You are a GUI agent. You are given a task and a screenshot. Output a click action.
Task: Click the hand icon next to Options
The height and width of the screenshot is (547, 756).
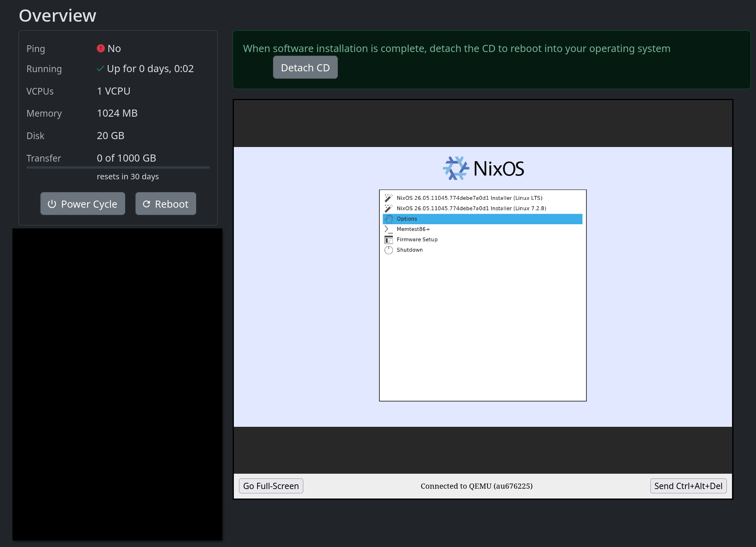coord(389,219)
